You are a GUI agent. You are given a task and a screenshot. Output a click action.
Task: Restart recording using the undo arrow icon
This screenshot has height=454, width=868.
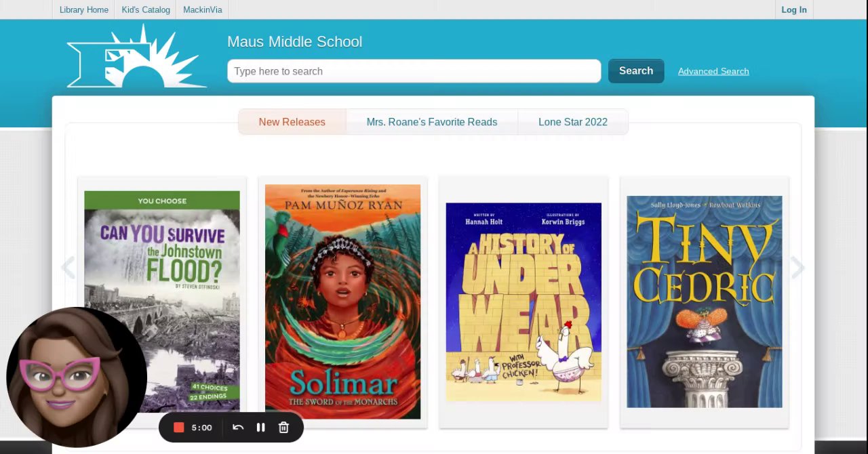click(238, 428)
